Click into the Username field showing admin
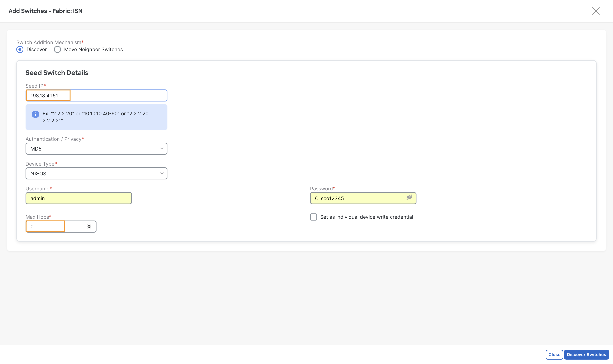This screenshot has width=613, height=364. tap(79, 198)
